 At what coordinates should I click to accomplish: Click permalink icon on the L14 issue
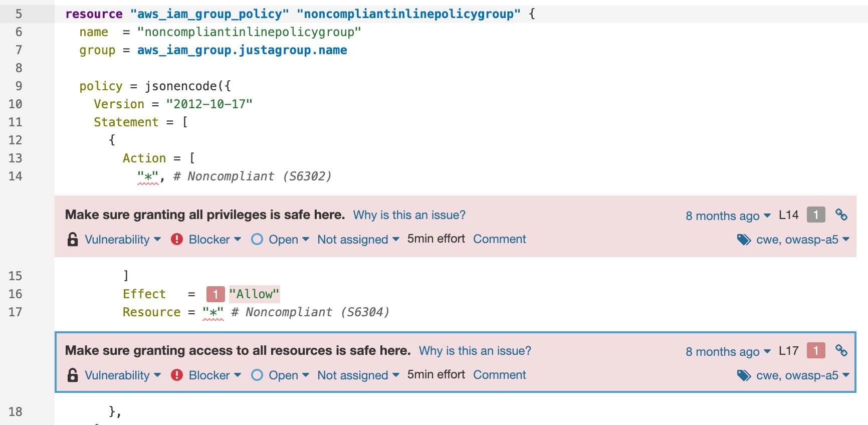coord(841,215)
